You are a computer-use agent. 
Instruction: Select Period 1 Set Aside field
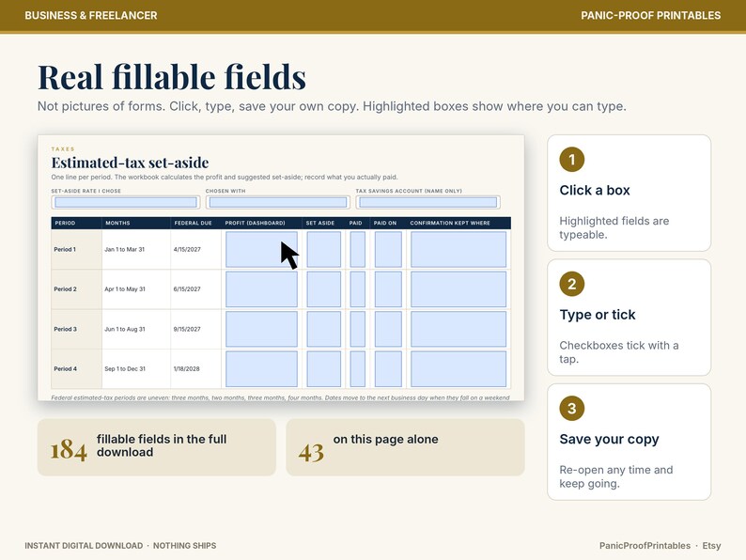click(x=323, y=249)
